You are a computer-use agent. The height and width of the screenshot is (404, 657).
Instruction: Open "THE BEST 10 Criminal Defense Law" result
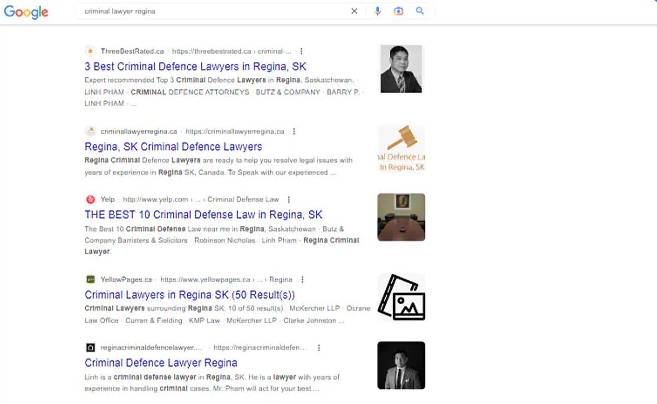point(203,214)
